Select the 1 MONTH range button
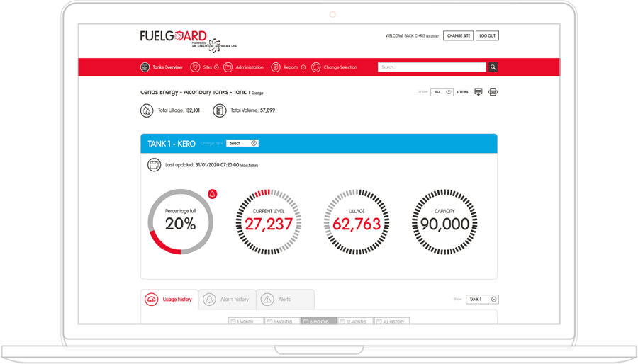Screen dimensions: 638x364 tap(246, 321)
